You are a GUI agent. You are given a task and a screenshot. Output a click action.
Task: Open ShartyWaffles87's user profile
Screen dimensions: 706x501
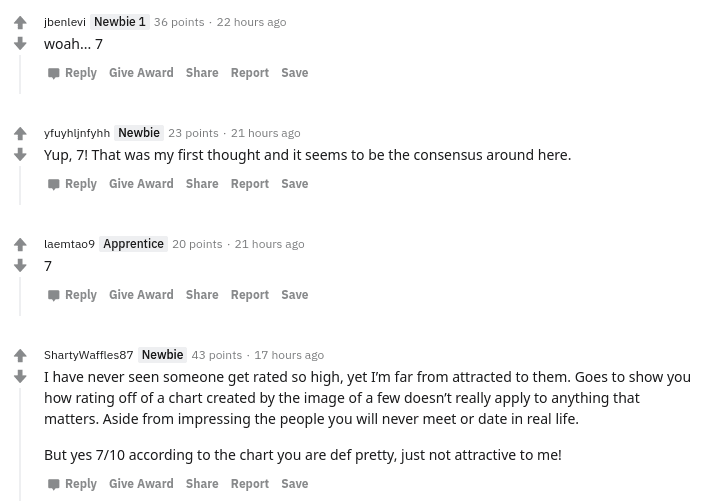coord(88,355)
